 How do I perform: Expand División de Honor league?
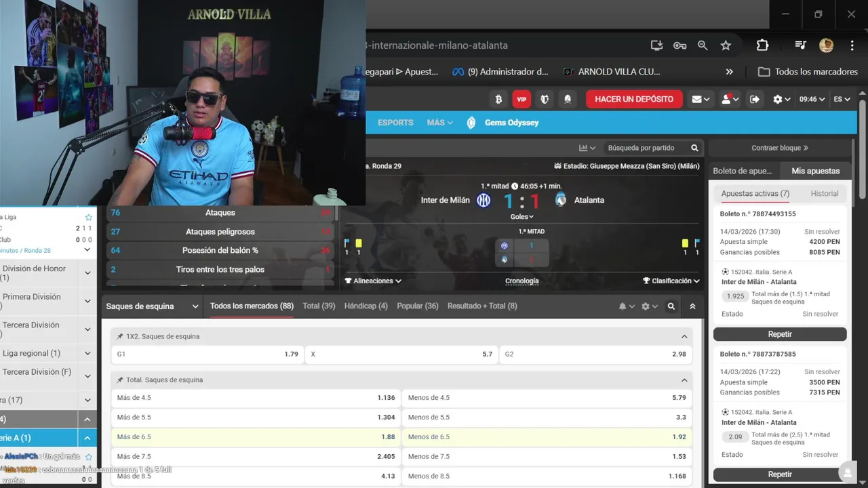tap(87, 273)
